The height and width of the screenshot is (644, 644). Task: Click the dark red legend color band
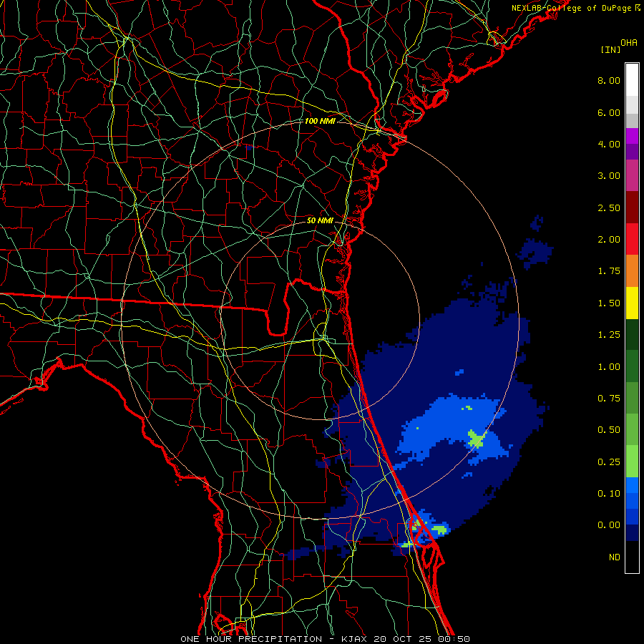pos(632,208)
